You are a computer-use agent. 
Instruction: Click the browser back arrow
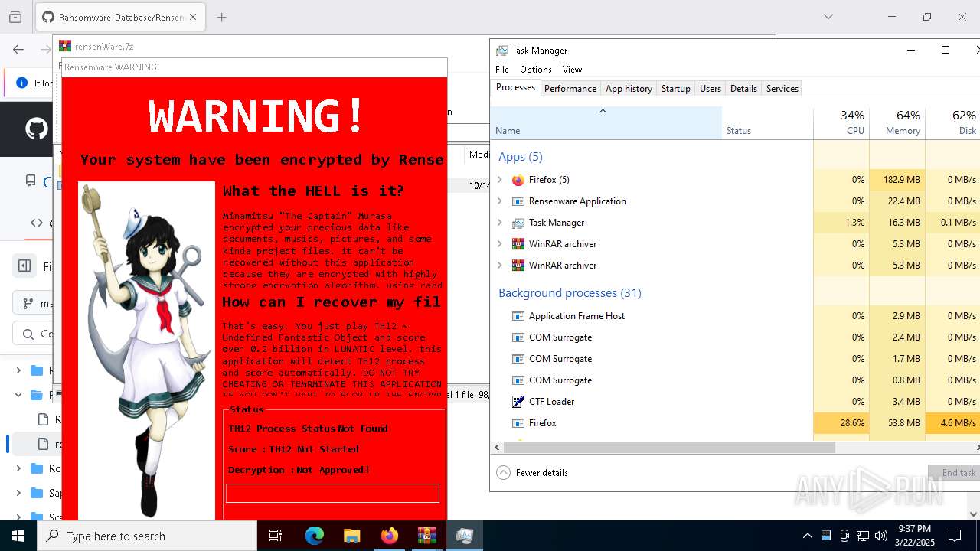18,50
